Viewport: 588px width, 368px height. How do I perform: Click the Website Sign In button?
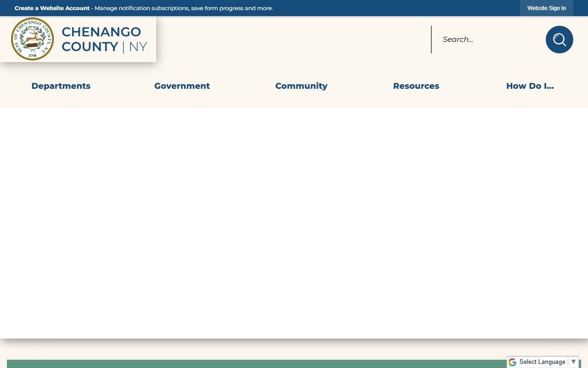pos(547,8)
